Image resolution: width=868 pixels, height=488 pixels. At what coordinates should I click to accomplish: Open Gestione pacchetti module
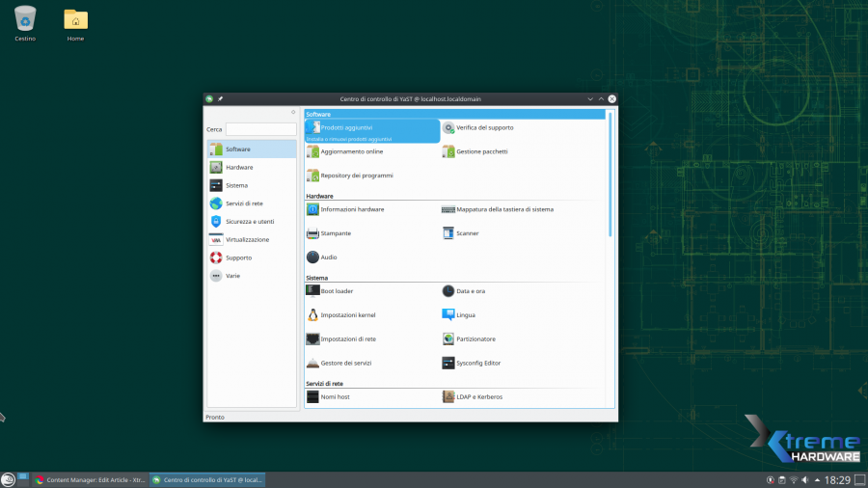tap(481, 151)
